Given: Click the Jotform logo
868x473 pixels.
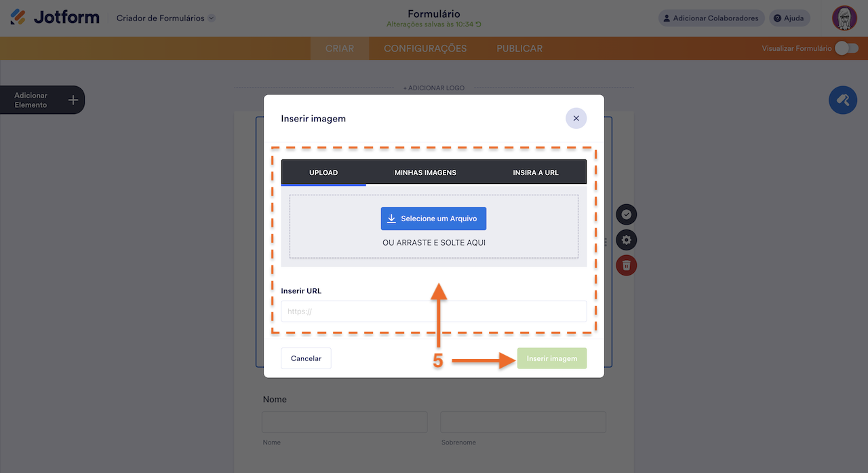Looking at the screenshot, I should [55, 18].
